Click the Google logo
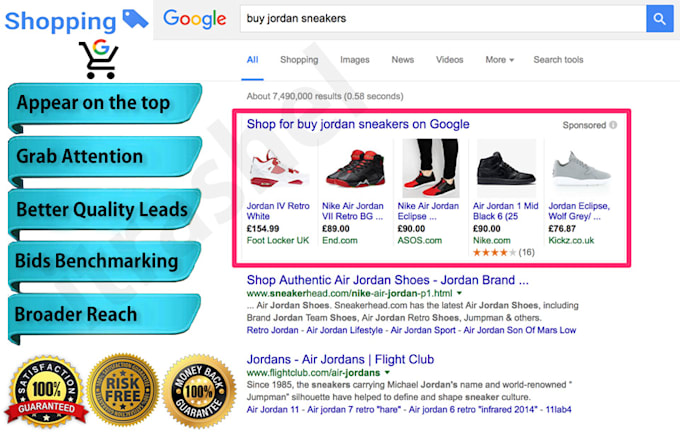Viewport: 680px width, 432px height. 194,19
